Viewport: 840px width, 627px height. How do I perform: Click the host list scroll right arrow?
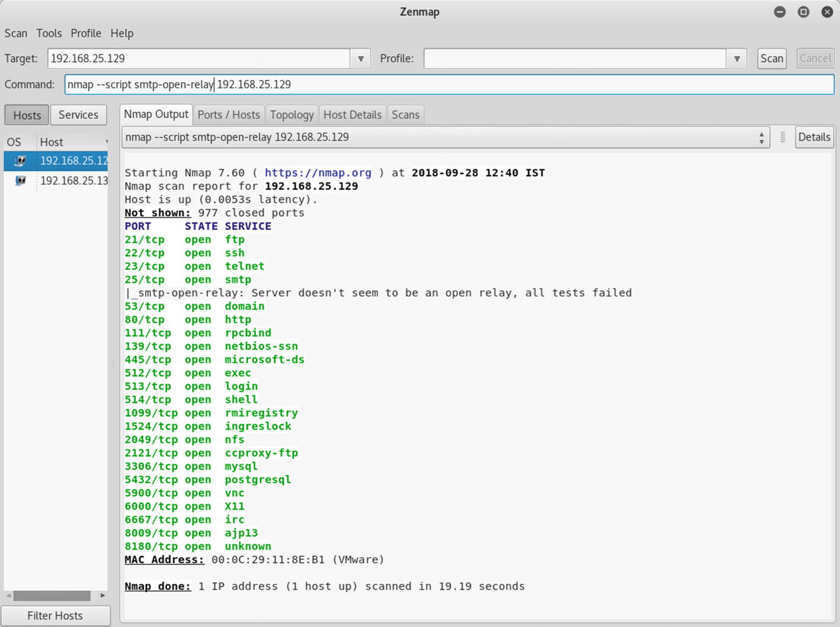point(102,596)
